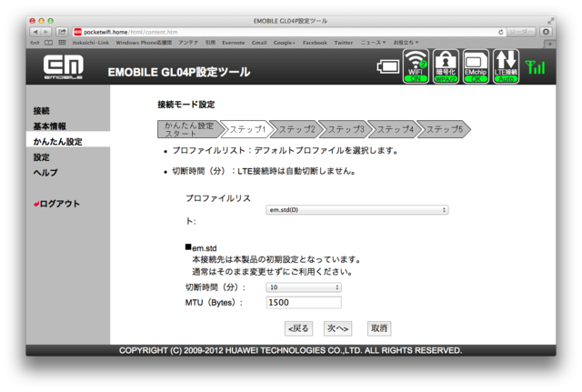Click the EMOBILE GL04P設定ツール header title
Viewport: 582px width, 392px height.
tap(179, 72)
